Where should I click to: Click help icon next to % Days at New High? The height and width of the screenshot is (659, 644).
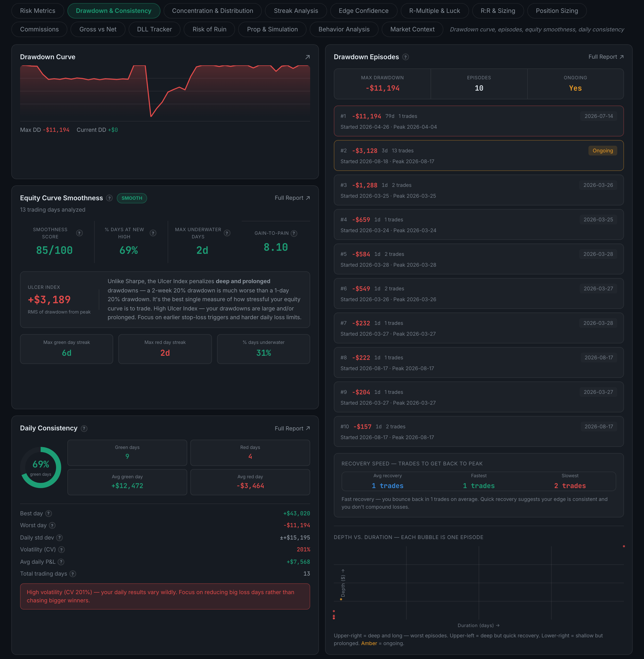tap(153, 233)
